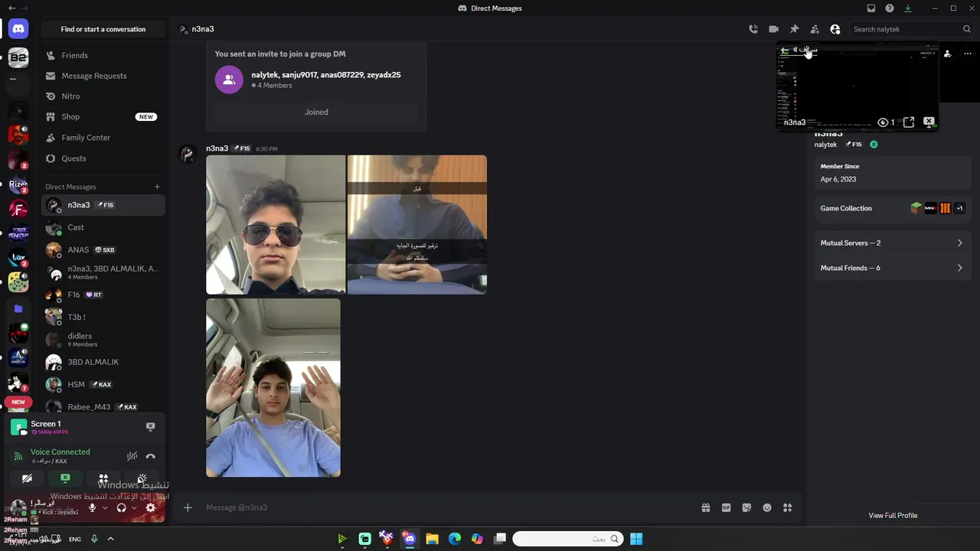Open the didlers group with 9 members
The width and height of the screenshot is (980, 551).
(103, 340)
